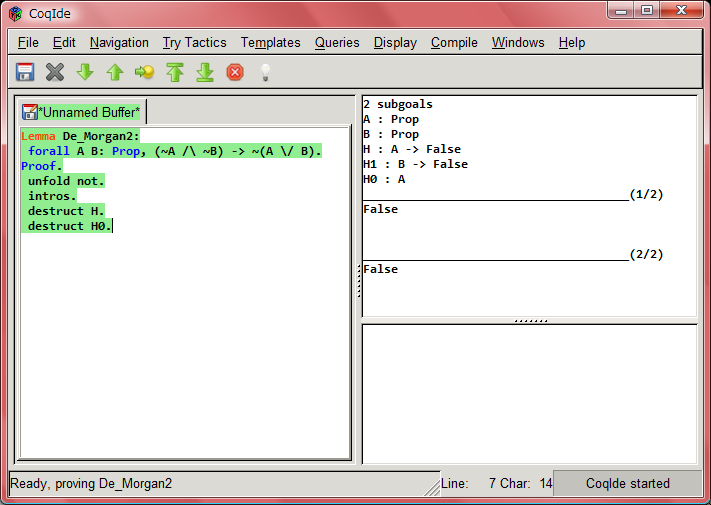Minimize the CoqIde window
This screenshot has width=711, height=505.
point(621,11)
